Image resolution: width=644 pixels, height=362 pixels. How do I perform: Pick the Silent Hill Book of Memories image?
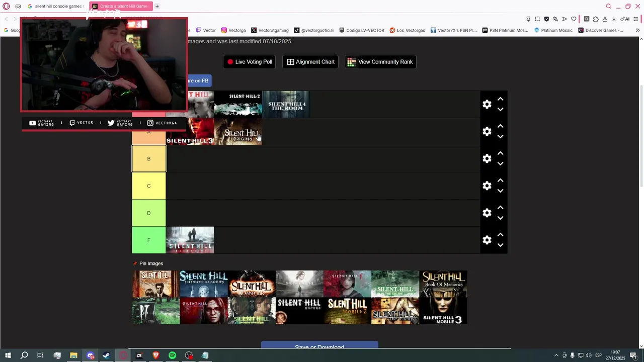(x=443, y=284)
